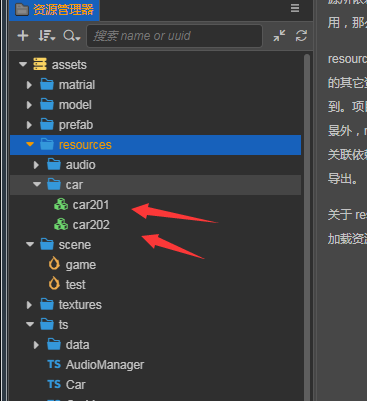Open the assets panel hamburger menu
The image size is (367, 401).
coord(295,8)
